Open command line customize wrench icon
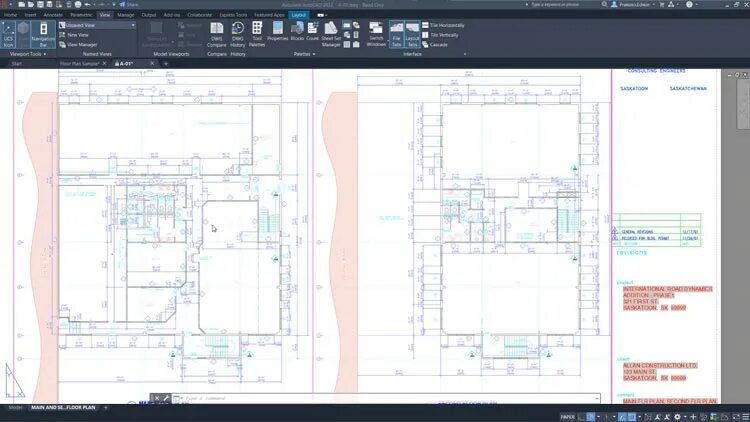Viewport: 750px width, 422px height. 166,398
